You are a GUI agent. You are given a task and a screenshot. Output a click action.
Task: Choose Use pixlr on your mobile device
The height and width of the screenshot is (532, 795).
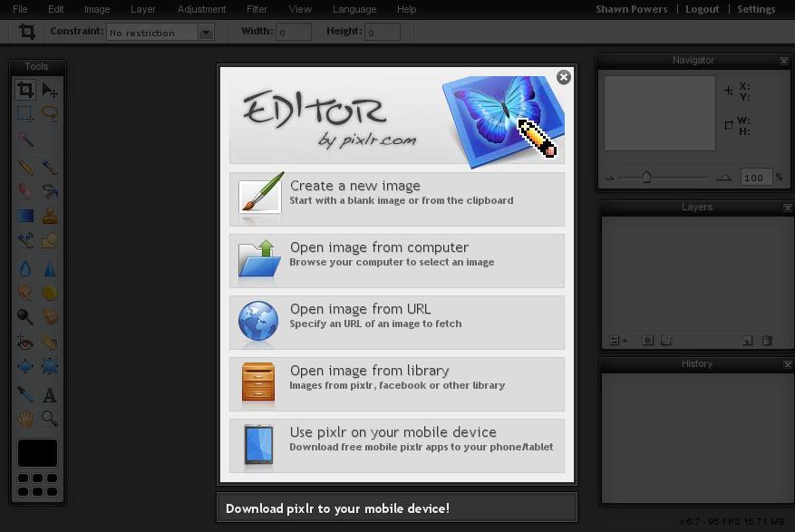(x=396, y=446)
